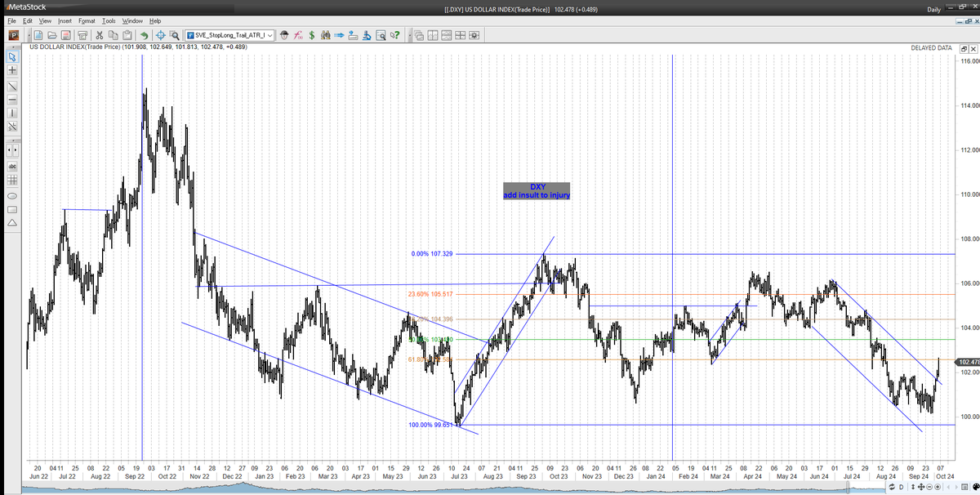Image resolution: width=980 pixels, height=495 pixels.
Task: Open the Window menu
Action: tap(131, 20)
